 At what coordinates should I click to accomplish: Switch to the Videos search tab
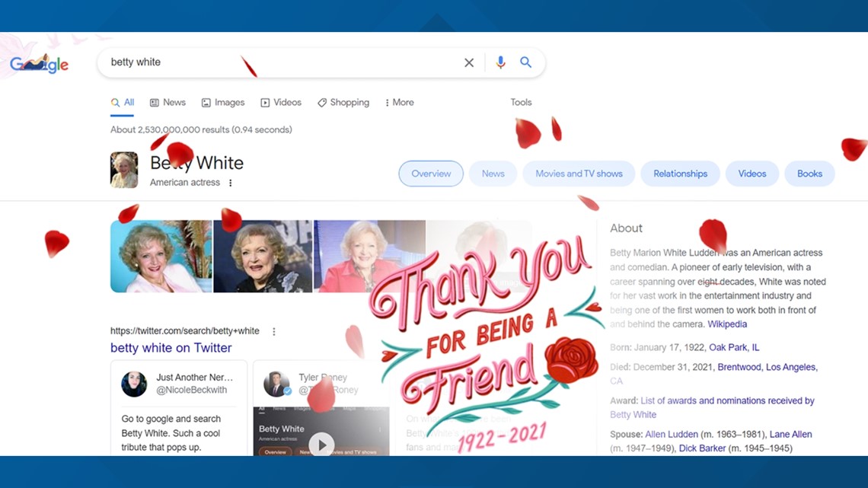pos(281,102)
